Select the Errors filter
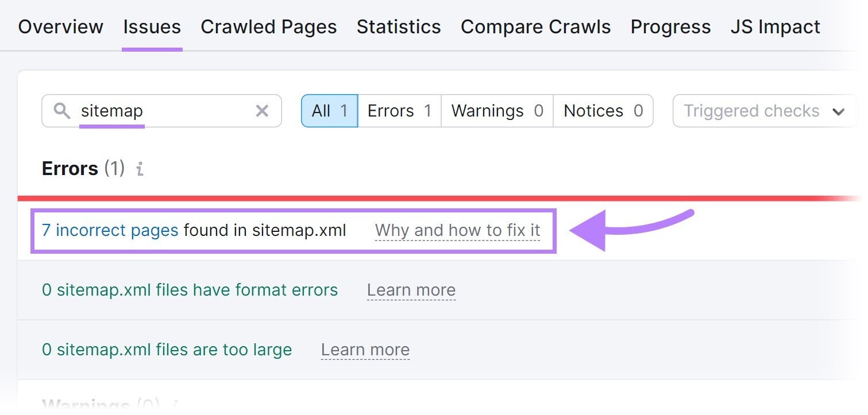 399,111
